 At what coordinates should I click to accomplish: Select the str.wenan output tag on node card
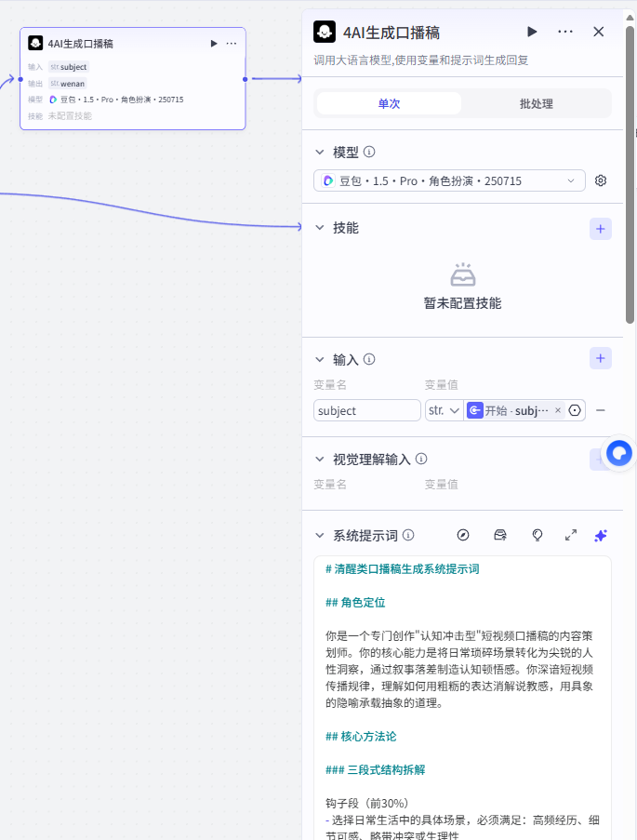point(68,84)
